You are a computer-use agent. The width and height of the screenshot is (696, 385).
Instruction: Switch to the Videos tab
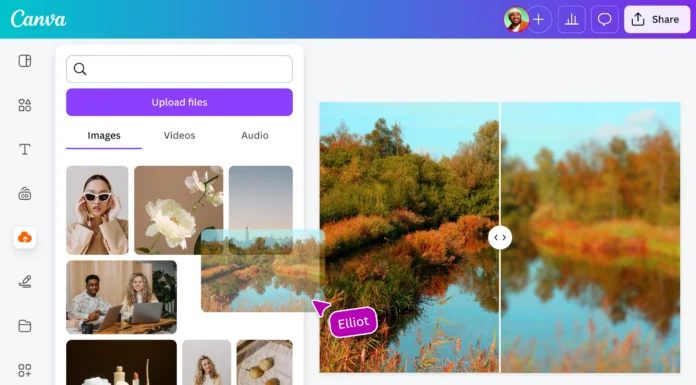point(179,135)
